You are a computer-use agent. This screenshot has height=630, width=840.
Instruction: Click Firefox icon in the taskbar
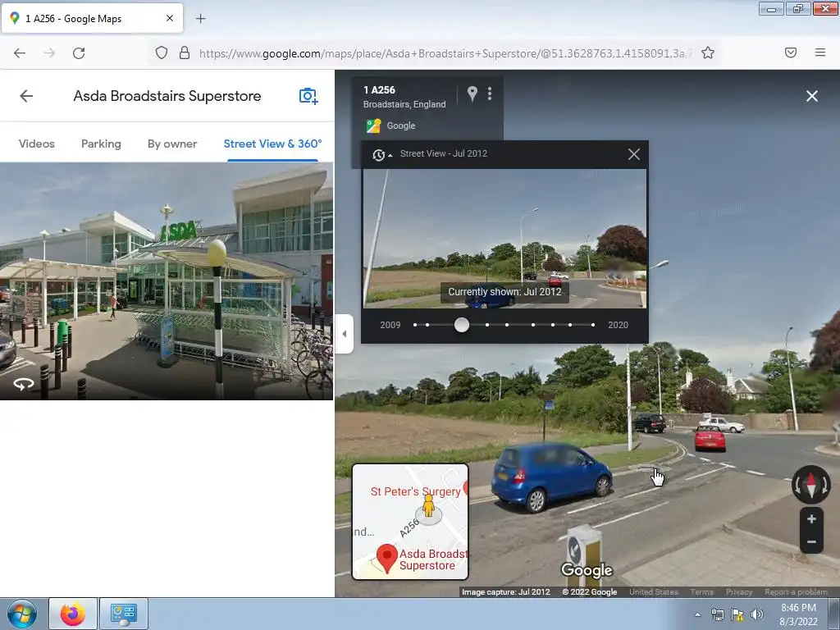point(73,614)
